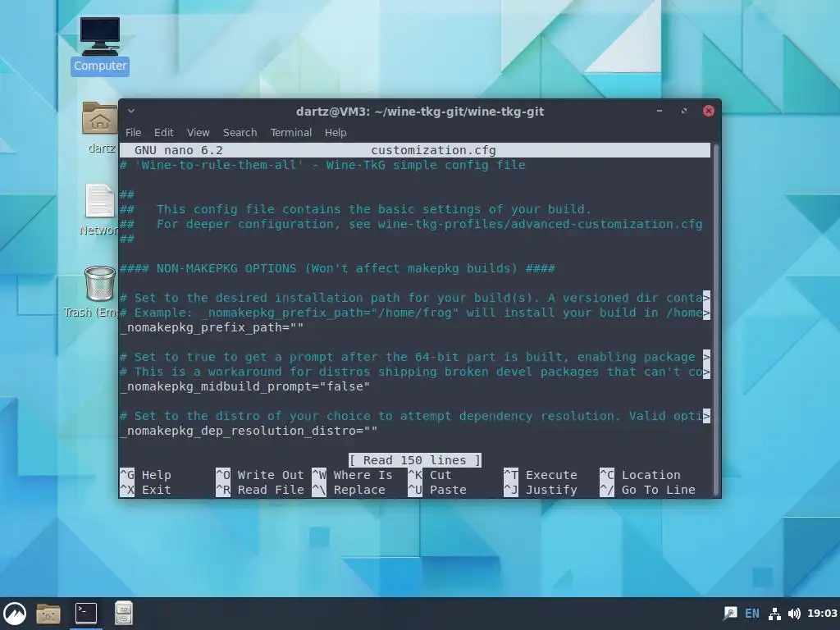Click the "Set to the distro of your choice" comment
This screenshot has height=630, width=840.
pyautogui.click(x=415, y=416)
